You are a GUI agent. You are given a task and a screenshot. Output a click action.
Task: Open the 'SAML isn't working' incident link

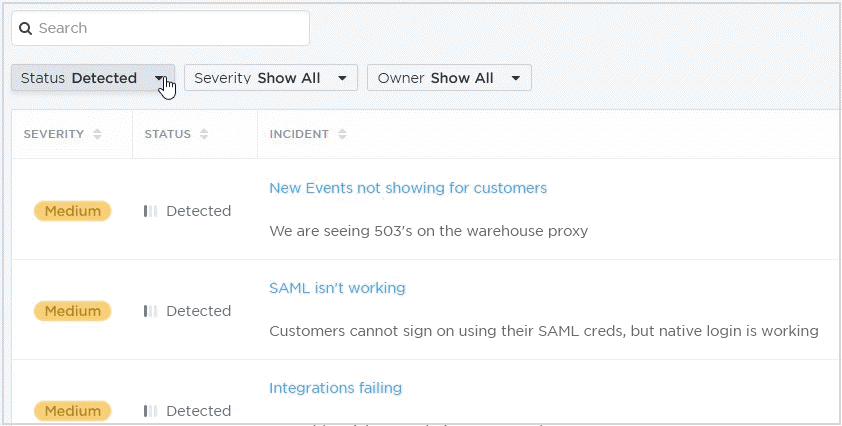(x=337, y=288)
